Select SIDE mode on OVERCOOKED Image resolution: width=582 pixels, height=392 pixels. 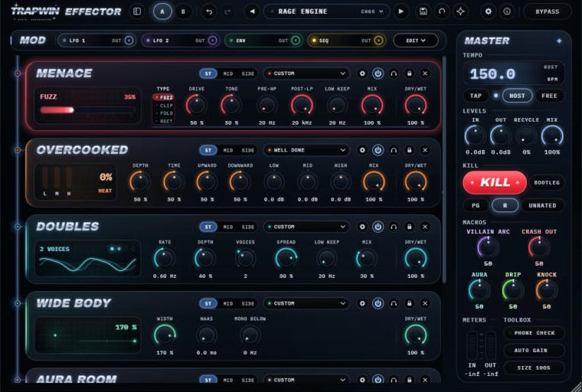click(x=248, y=150)
